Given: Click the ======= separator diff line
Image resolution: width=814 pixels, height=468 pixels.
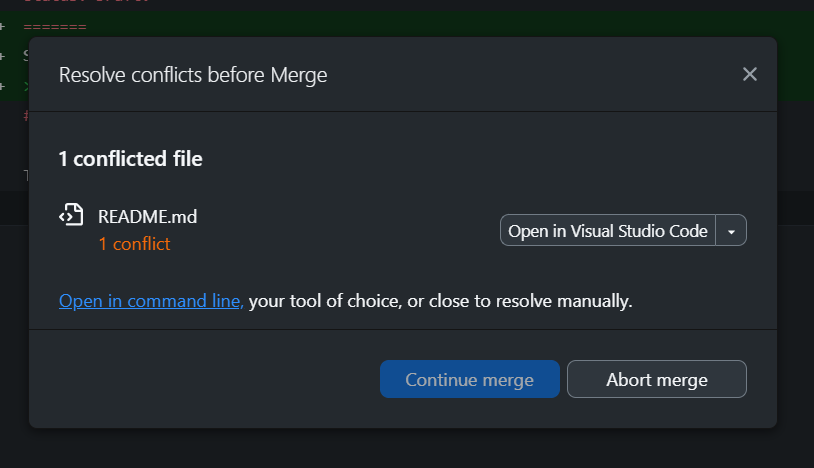Looking at the screenshot, I should point(55,26).
